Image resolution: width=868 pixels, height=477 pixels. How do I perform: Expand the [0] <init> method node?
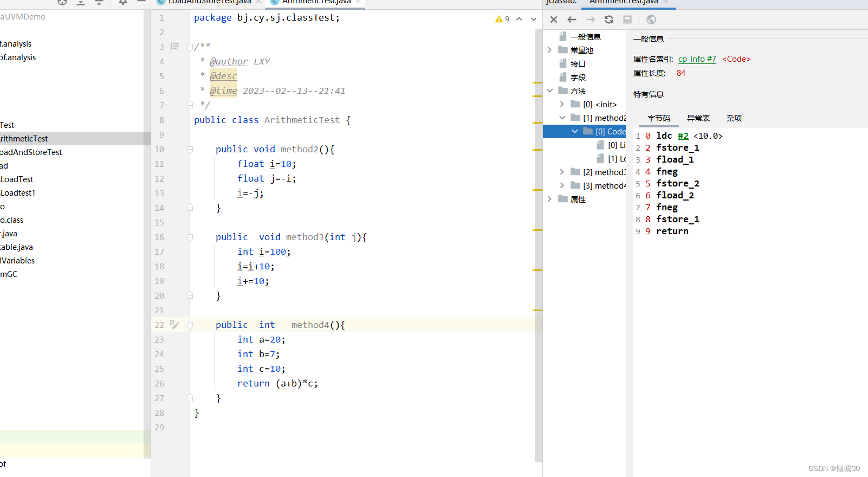tap(562, 104)
